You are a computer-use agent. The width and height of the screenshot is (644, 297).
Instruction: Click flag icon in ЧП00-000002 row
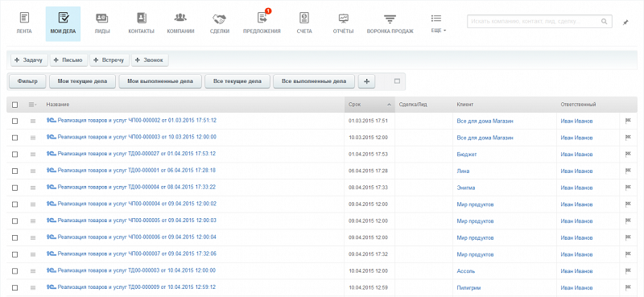point(628,121)
